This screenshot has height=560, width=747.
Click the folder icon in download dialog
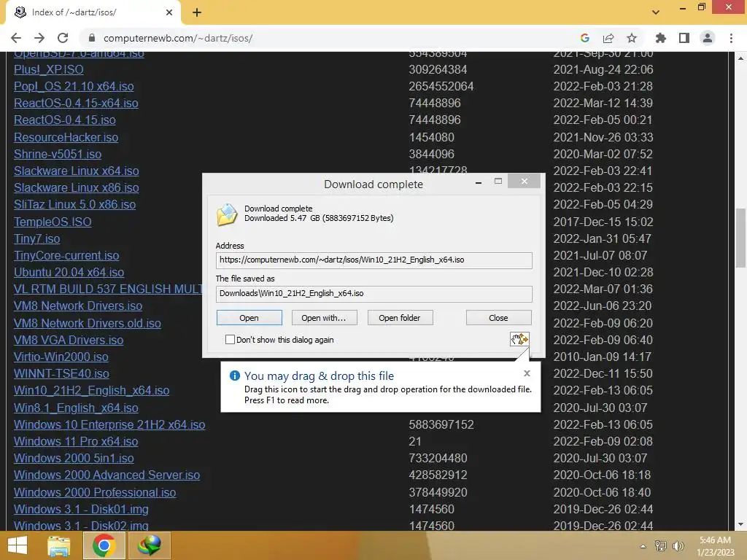[227, 214]
